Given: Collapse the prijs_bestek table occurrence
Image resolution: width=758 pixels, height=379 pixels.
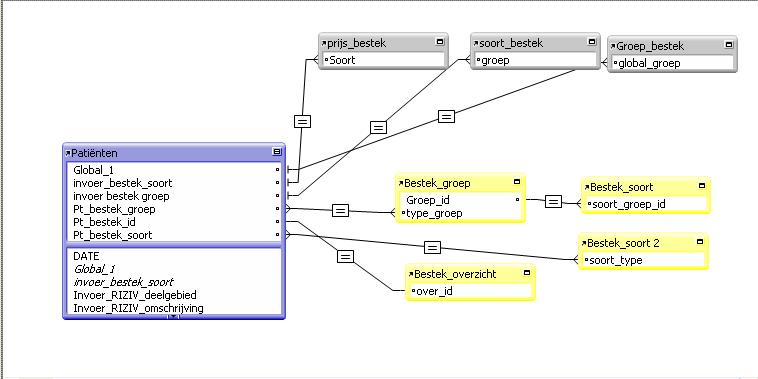Looking at the screenshot, I should click(x=440, y=42).
